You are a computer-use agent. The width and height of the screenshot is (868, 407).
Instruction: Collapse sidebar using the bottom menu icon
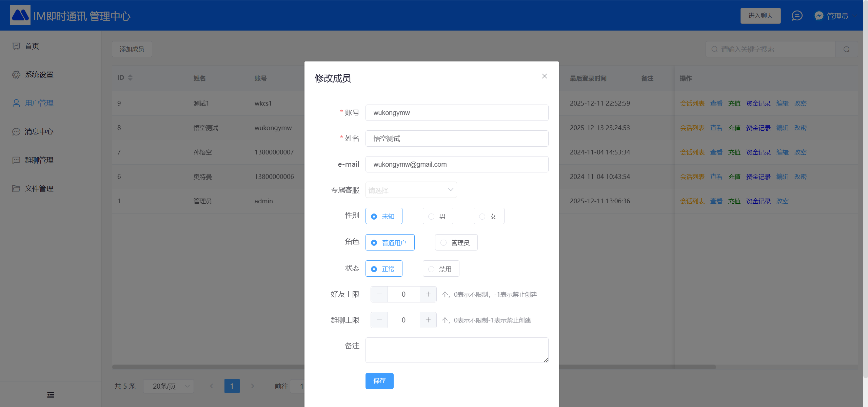coord(51,394)
